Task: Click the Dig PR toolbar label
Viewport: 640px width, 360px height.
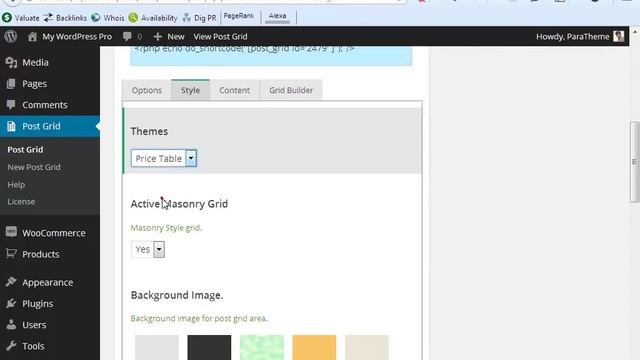Action: pos(205,18)
